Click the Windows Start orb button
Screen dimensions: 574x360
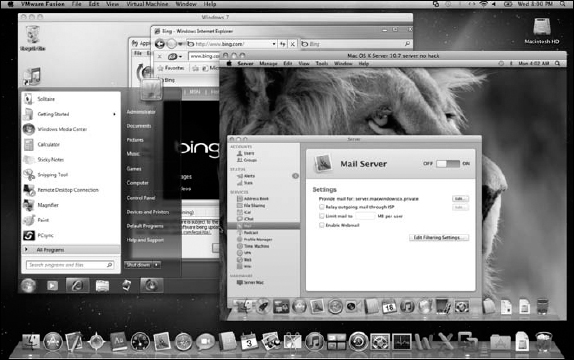pos(28,285)
